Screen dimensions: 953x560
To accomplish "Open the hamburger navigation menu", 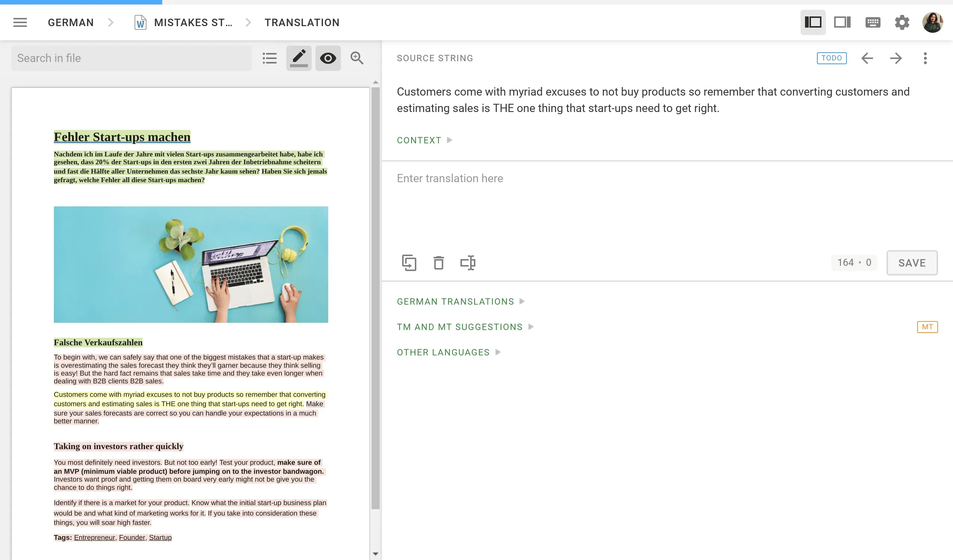I will click(x=20, y=22).
